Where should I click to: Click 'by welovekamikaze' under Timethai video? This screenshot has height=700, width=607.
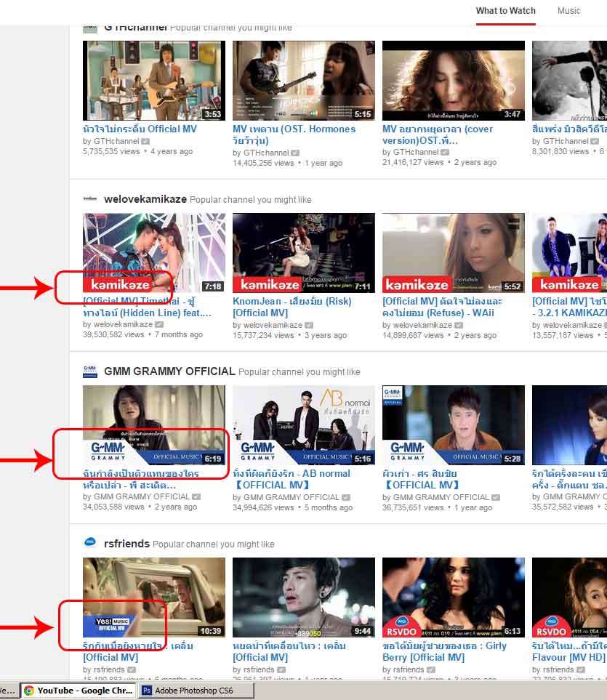118,324
